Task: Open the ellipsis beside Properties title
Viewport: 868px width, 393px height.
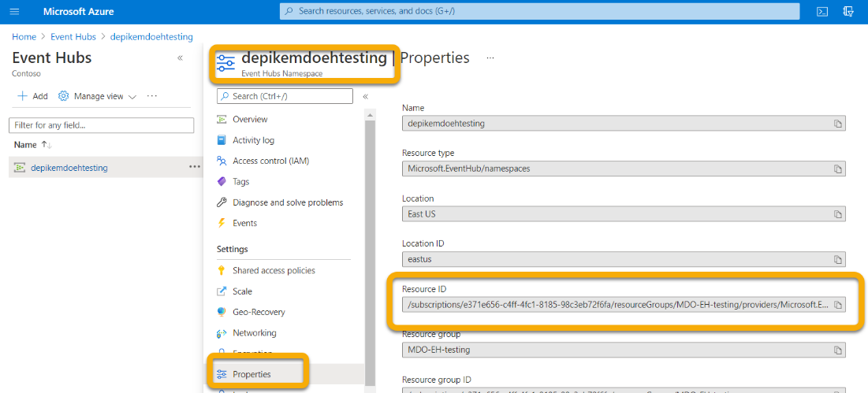Action: 490,57
